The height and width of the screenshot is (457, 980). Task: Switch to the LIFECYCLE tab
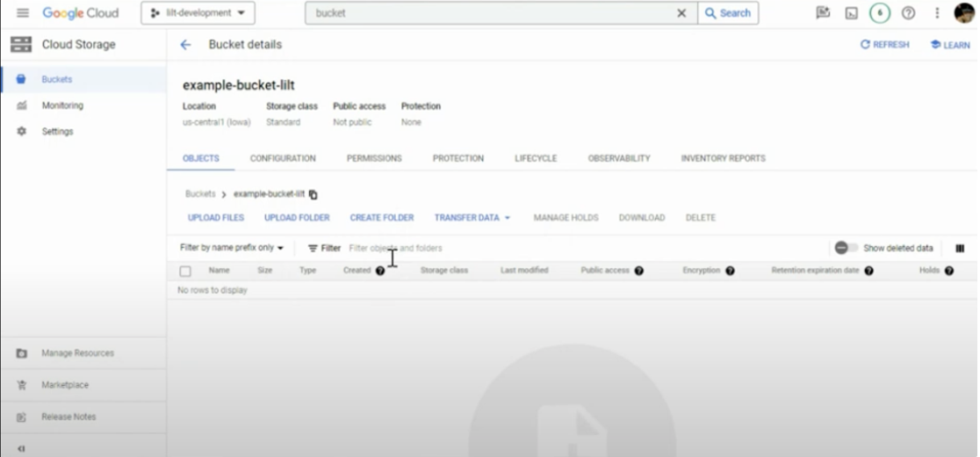[x=536, y=159]
